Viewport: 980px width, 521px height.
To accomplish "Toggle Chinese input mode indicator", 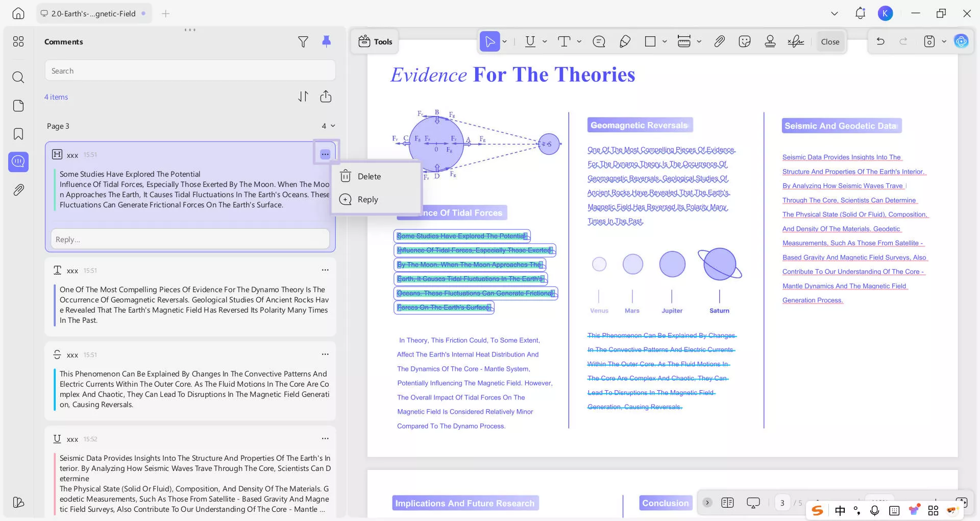I will pyautogui.click(x=840, y=510).
